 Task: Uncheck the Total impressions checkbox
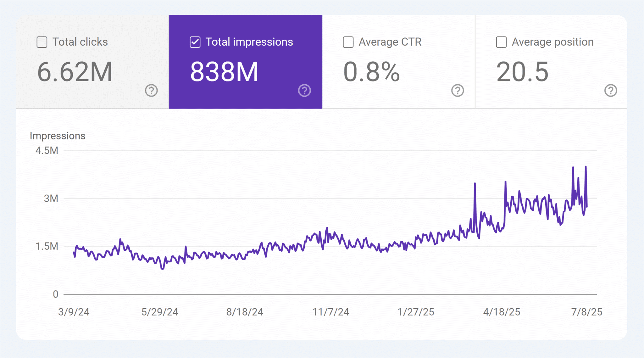tap(195, 42)
